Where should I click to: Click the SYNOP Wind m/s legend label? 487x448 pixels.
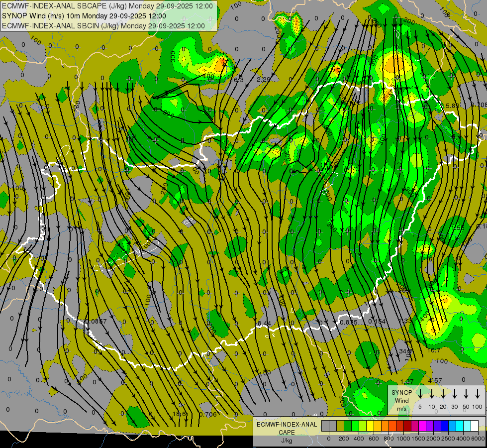tap(402, 400)
